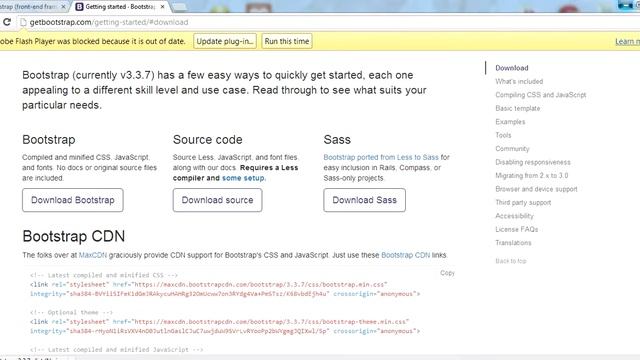Open the 'some setup' link
The width and height of the screenshot is (640, 360).
(243, 178)
